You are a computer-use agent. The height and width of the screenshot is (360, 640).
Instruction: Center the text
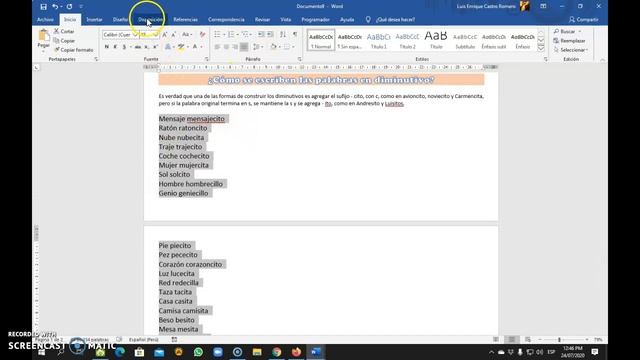coord(226,47)
